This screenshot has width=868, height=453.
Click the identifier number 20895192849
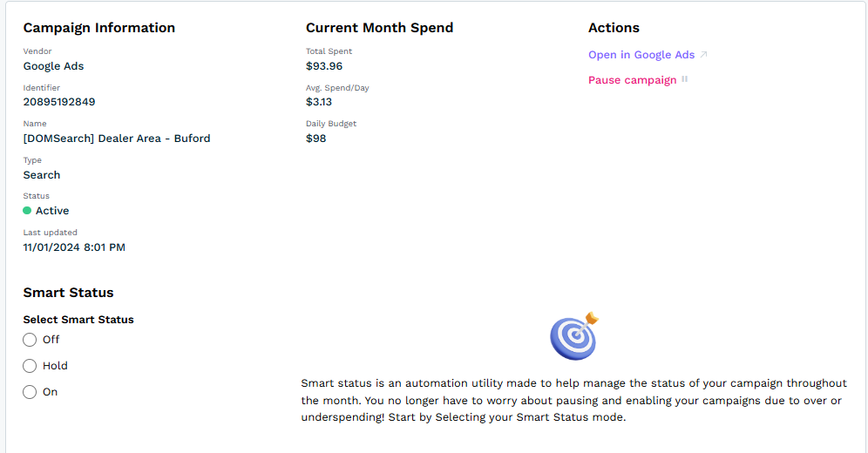59,102
